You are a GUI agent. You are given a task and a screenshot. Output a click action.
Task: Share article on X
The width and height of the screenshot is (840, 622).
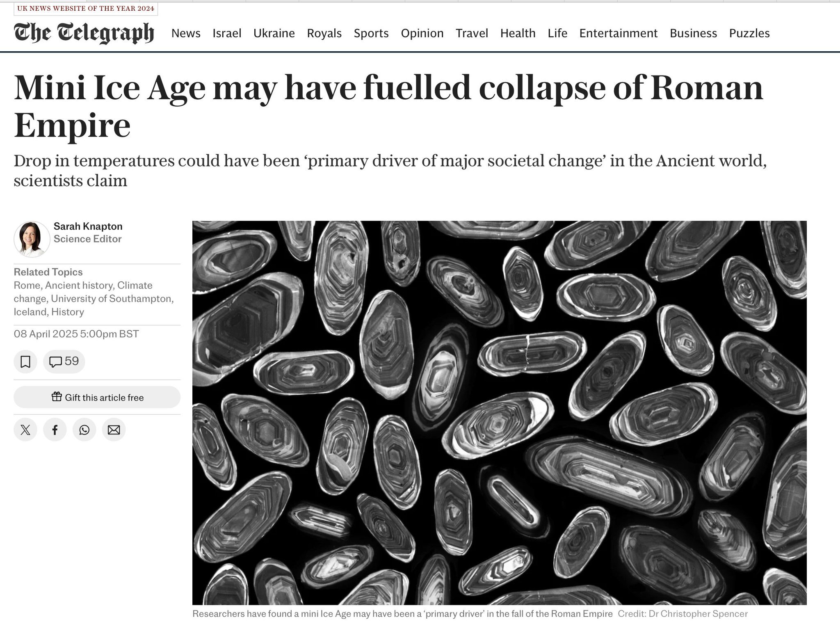pos(25,430)
